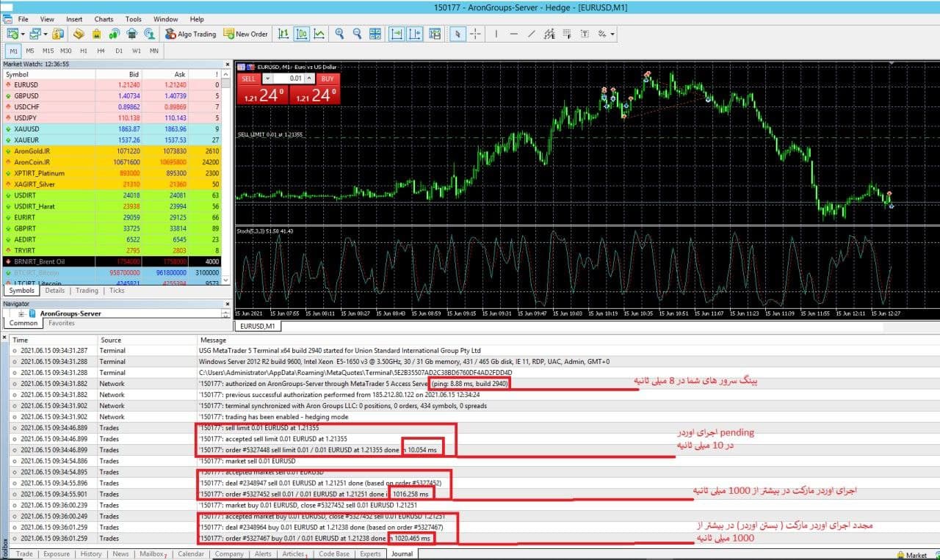Viewport: 940px width, 560px height.
Task: Select the H4 timeframe
Action: tap(101, 51)
